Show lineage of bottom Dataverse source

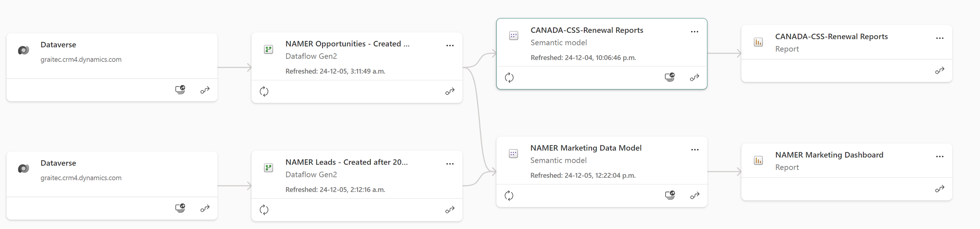point(205,209)
